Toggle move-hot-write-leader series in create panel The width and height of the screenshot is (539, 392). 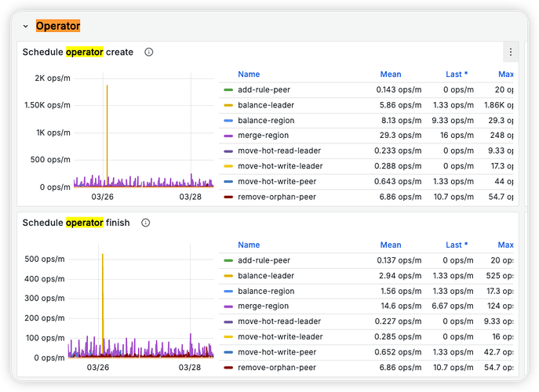click(280, 166)
